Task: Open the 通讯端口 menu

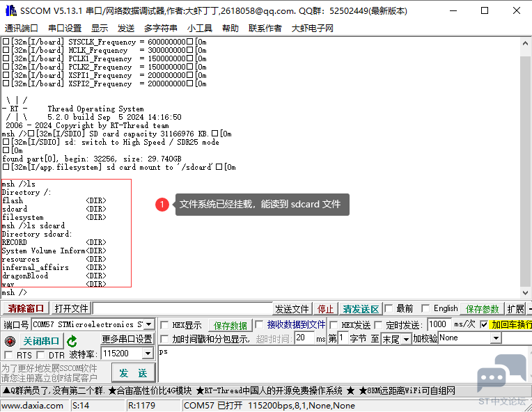Action: (22, 28)
